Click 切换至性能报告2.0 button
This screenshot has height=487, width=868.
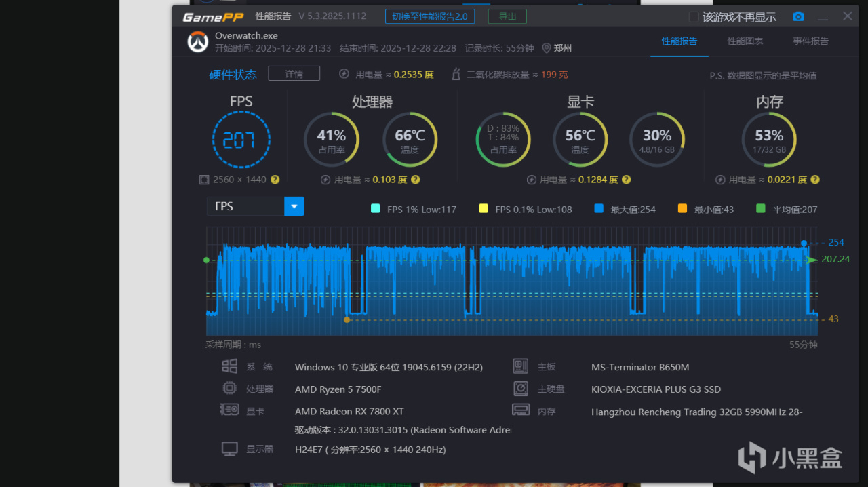click(430, 16)
